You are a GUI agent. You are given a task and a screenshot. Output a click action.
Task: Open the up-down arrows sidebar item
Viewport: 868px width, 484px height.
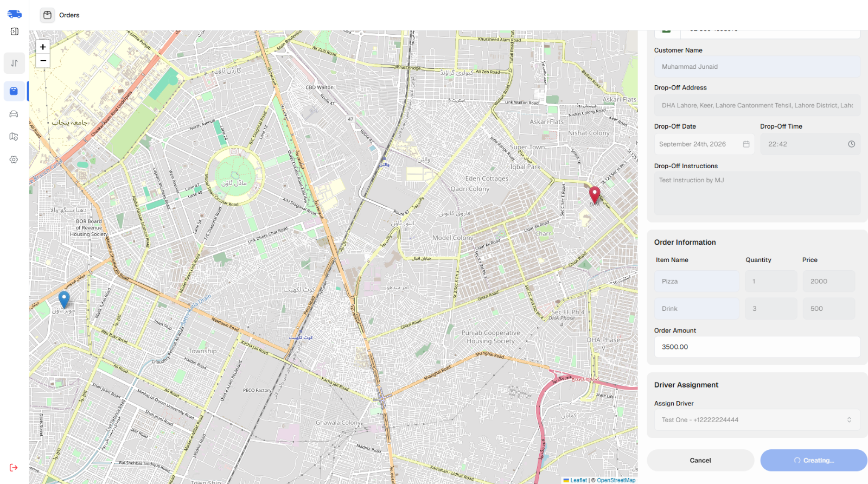click(14, 63)
